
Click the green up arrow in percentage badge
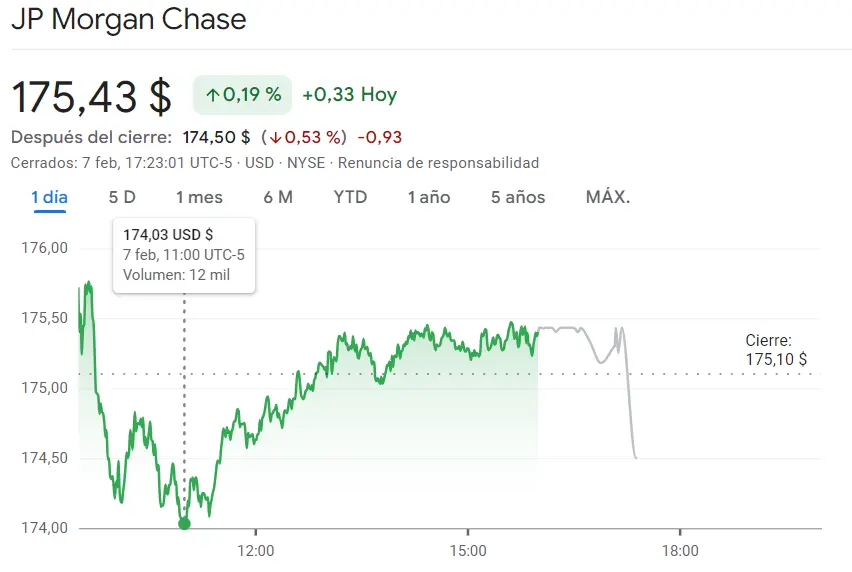tap(212, 95)
